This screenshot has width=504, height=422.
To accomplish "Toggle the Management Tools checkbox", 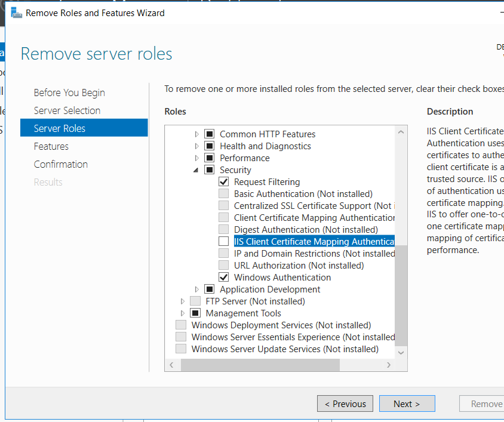I will click(x=195, y=313).
